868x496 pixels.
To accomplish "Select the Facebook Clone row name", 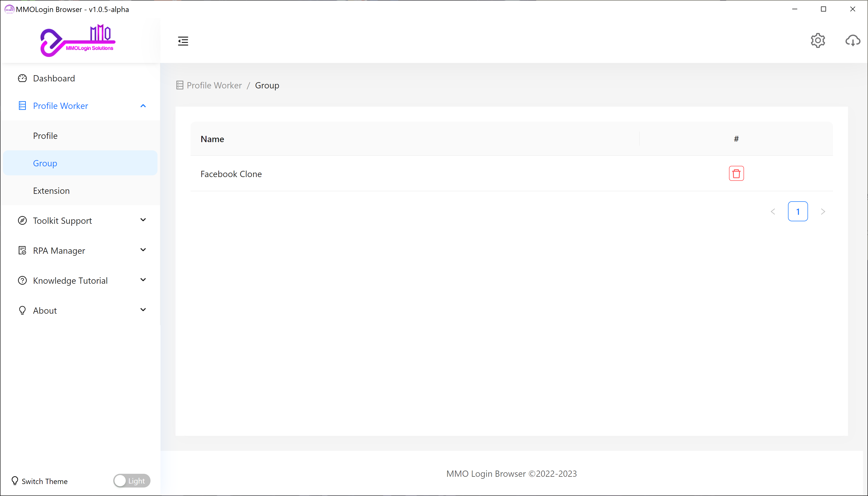I will 231,174.
